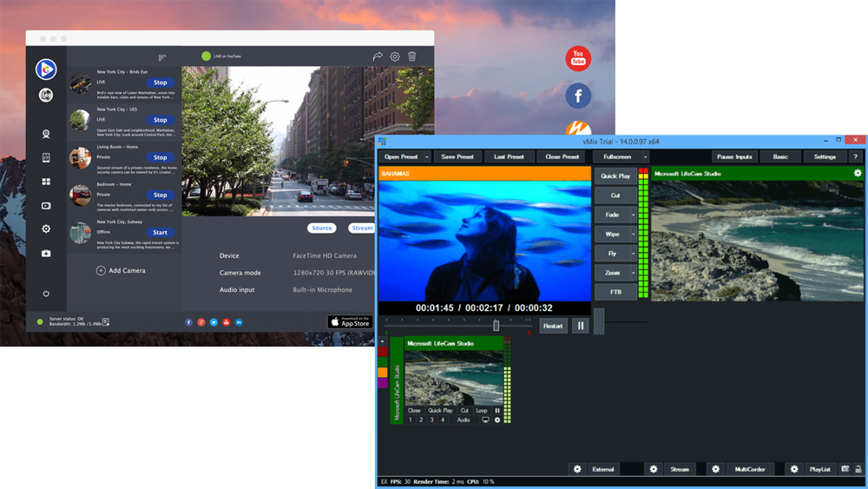The width and height of the screenshot is (868, 489).
Task: Click the FTB button
Action: click(615, 293)
